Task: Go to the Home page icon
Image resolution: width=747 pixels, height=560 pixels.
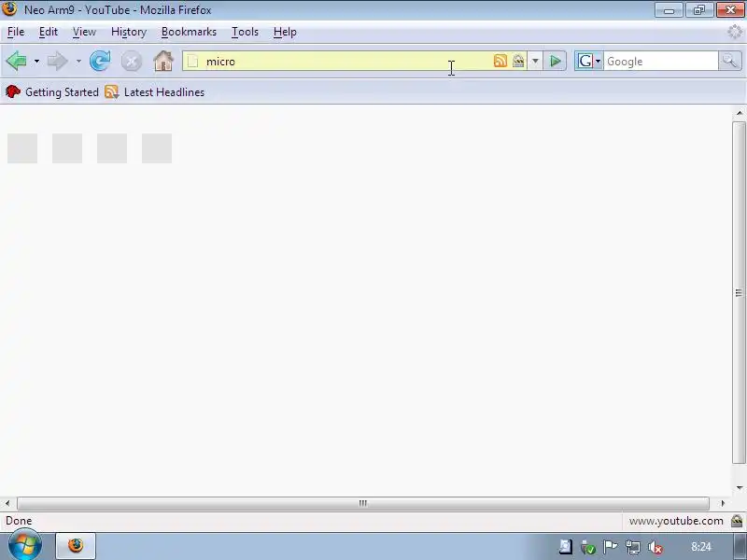Action: 162,61
